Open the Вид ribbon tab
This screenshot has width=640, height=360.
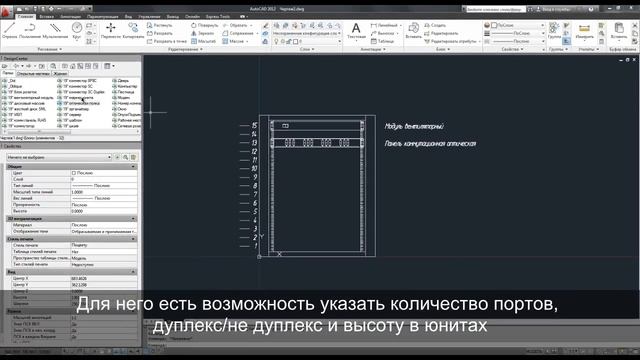[128, 16]
